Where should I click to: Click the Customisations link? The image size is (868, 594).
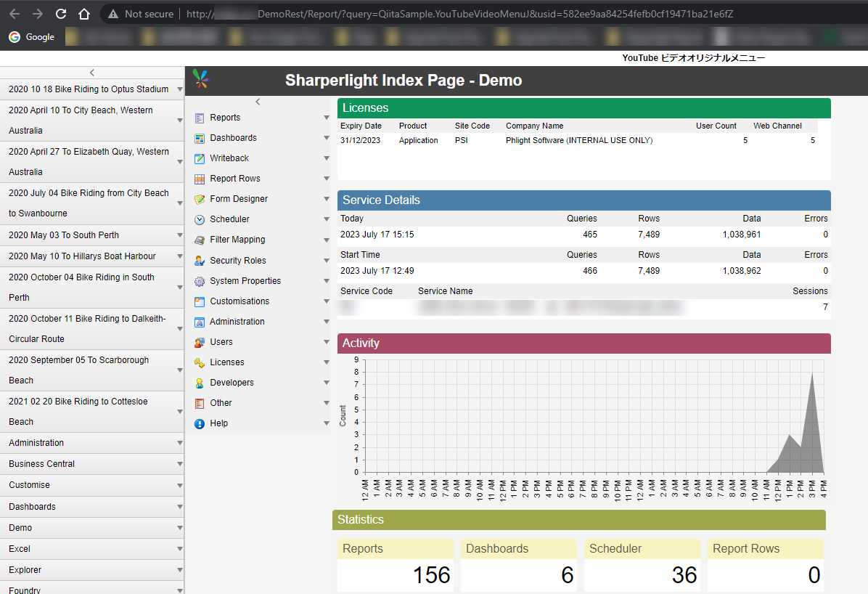[x=239, y=301]
